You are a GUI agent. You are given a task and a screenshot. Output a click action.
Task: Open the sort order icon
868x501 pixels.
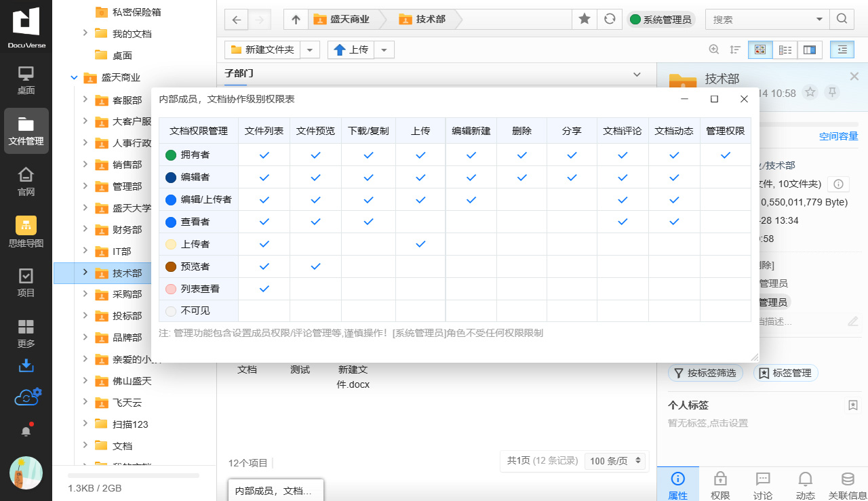pyautogui.click(x=734, y=49)
